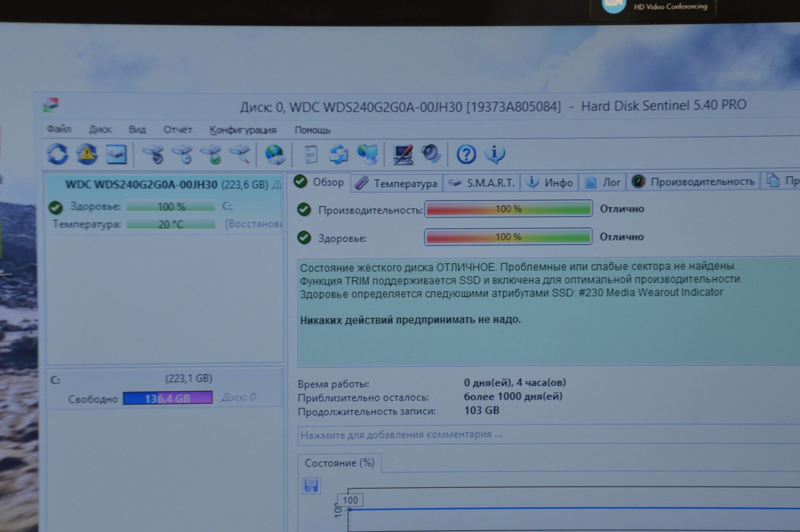Click the 100 data point label on graph

coord(350,500)
